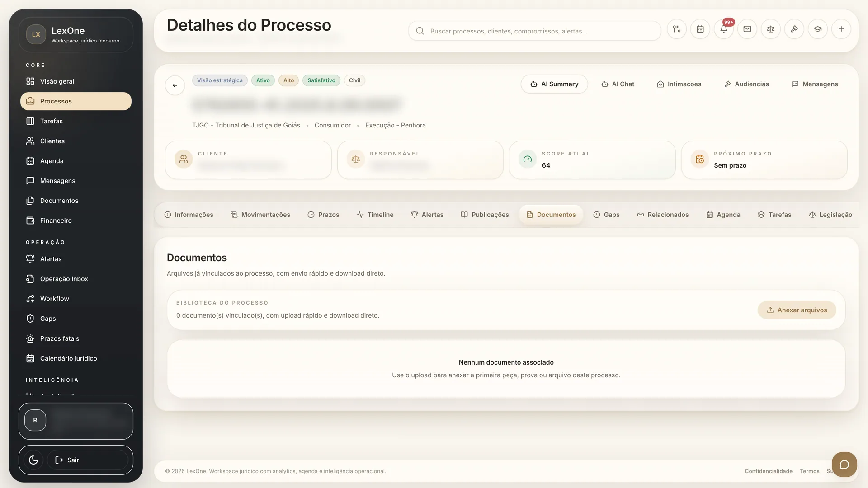The width and height of the screenshot is (868, 488).
Task: Open Financeiro in sidebar
Action: [76, 221]
